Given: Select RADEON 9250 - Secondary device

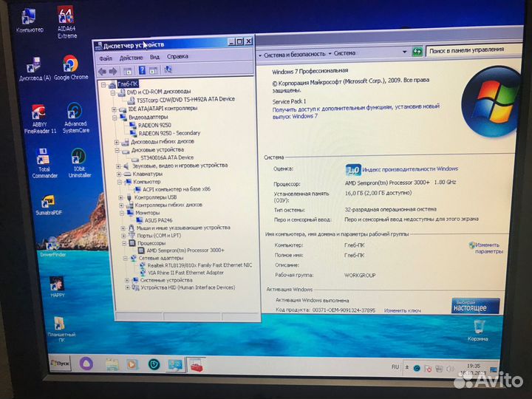Looking at the screenshot, I should click(x=169, y=133).
